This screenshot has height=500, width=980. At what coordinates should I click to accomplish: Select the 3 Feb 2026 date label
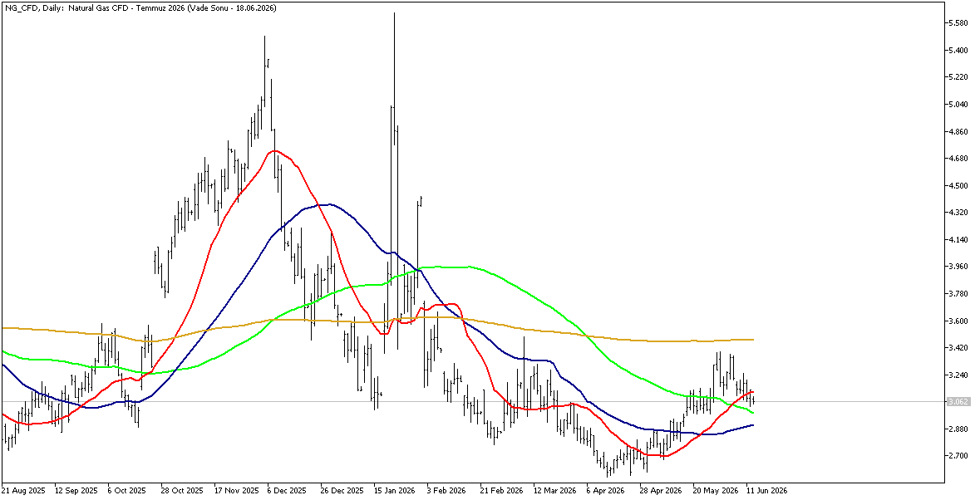coord(447,491)
